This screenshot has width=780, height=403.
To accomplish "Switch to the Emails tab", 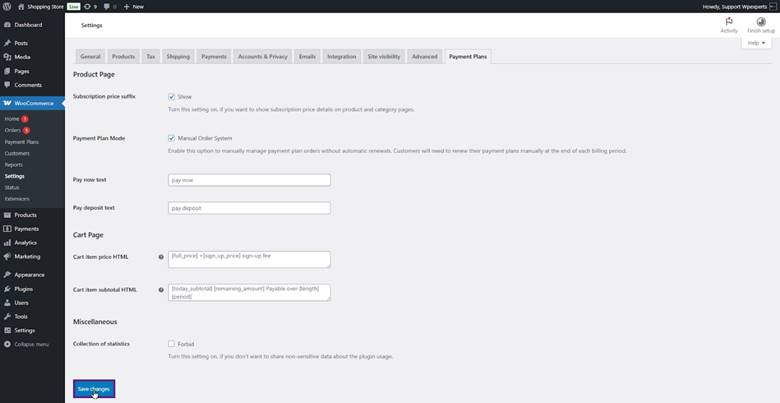I will tap(307, 57).
